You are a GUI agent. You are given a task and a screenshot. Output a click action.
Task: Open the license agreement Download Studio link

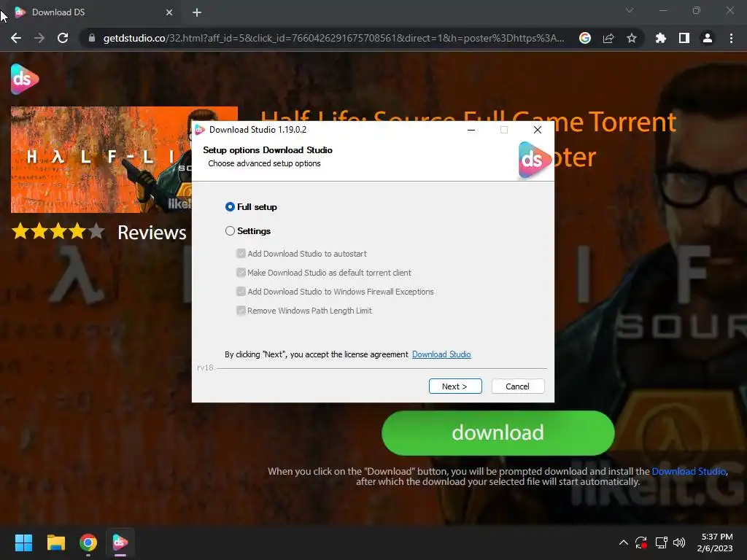coord(441,354)
